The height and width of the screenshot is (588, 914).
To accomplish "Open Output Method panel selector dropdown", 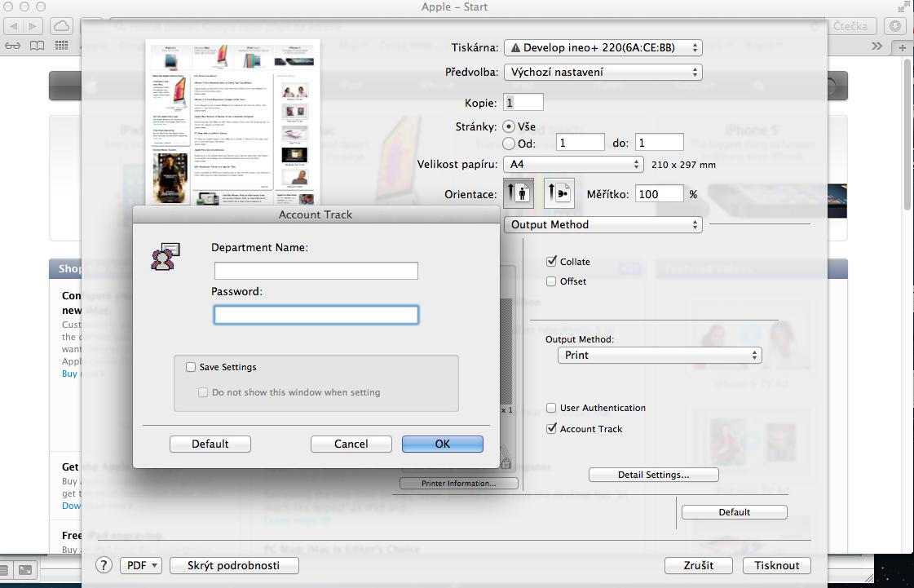I will (x=603, y=224).
